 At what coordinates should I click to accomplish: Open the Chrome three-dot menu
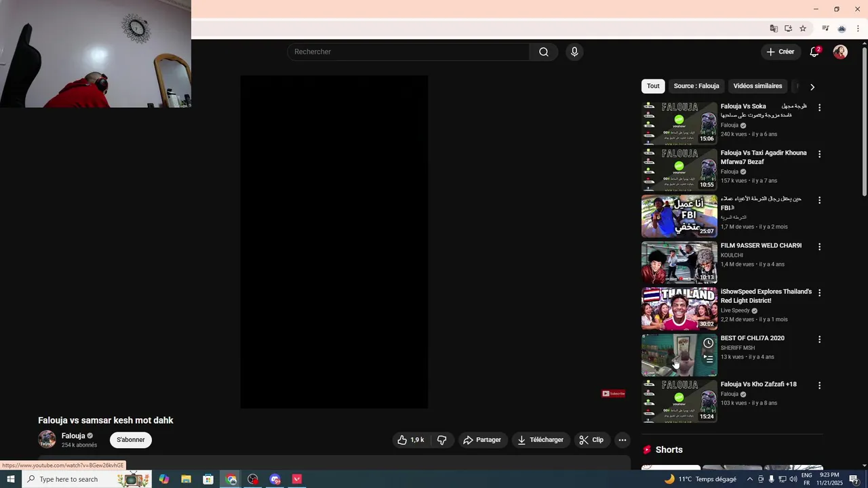click(x=858, y=28)
